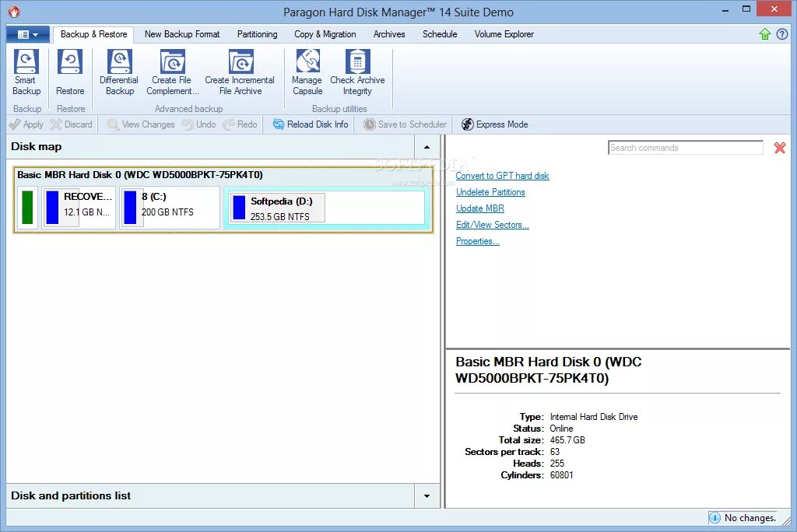Clear search with the red X

[780, 148]
